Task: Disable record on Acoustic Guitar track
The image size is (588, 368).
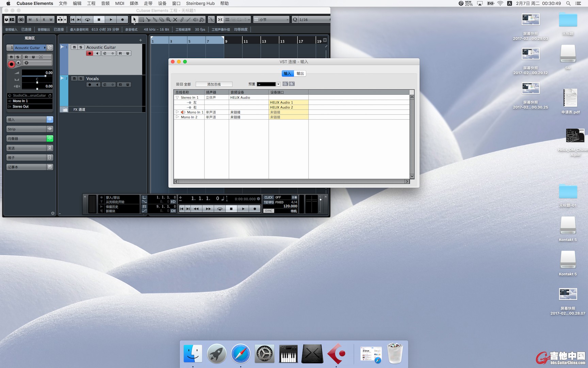Action: pos(90,53)
